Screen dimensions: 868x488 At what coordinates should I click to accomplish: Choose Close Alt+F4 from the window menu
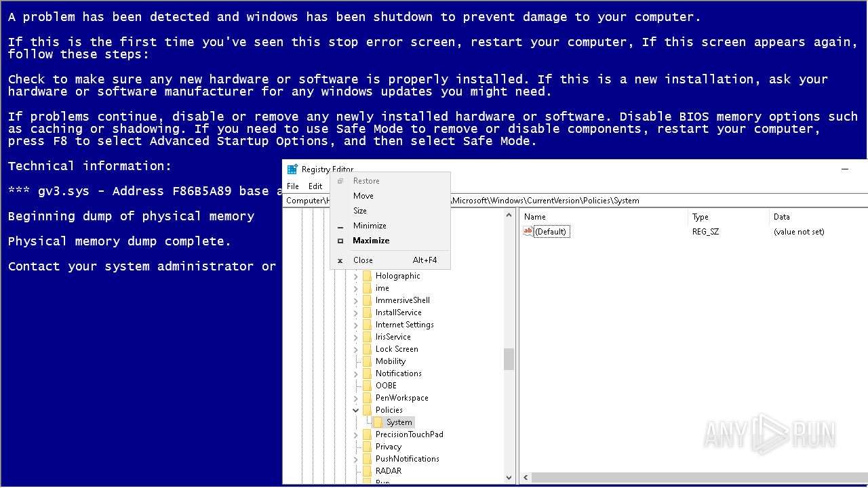(x=390, y=260)
